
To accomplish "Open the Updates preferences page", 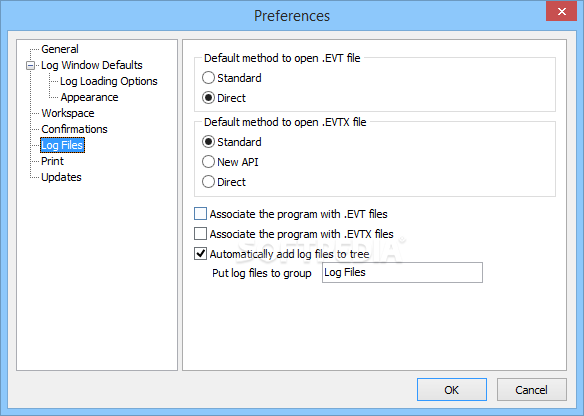I will tap(61, 177).
